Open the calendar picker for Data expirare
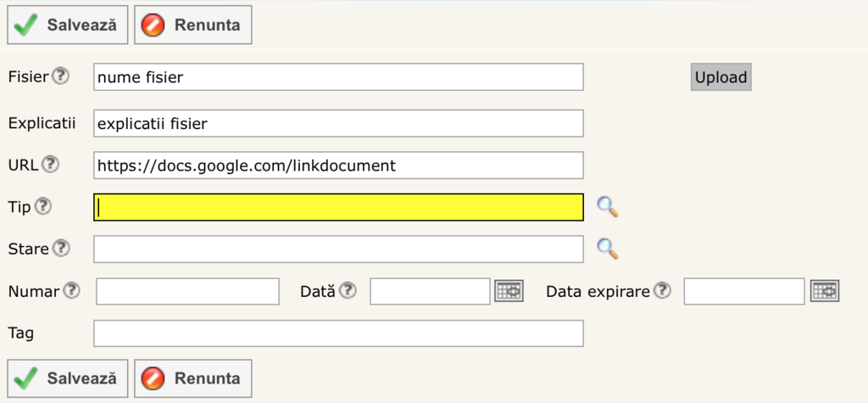Image resolution: width=868 pixels, height=403 pixels. (x=824, y=291)
